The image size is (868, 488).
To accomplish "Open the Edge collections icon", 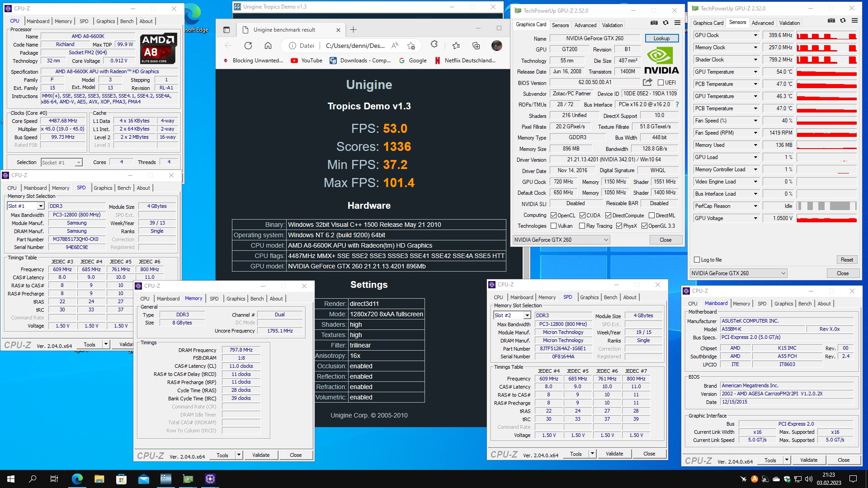I will click(476, 46).
